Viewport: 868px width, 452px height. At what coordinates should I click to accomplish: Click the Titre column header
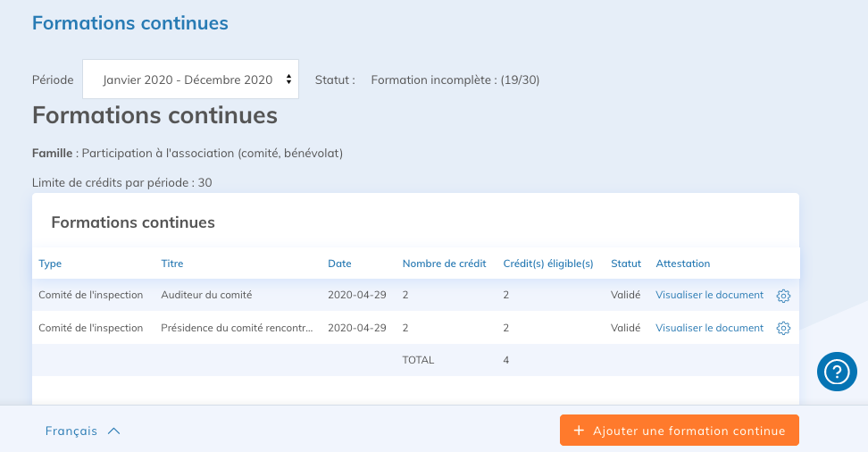pos(171,264)
